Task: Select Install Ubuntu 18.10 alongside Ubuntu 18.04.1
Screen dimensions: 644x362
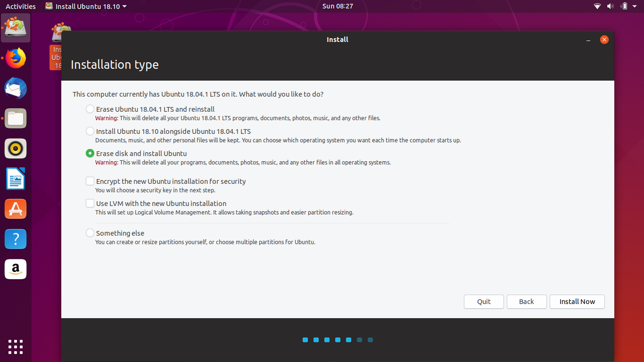Action: (90, 131)
